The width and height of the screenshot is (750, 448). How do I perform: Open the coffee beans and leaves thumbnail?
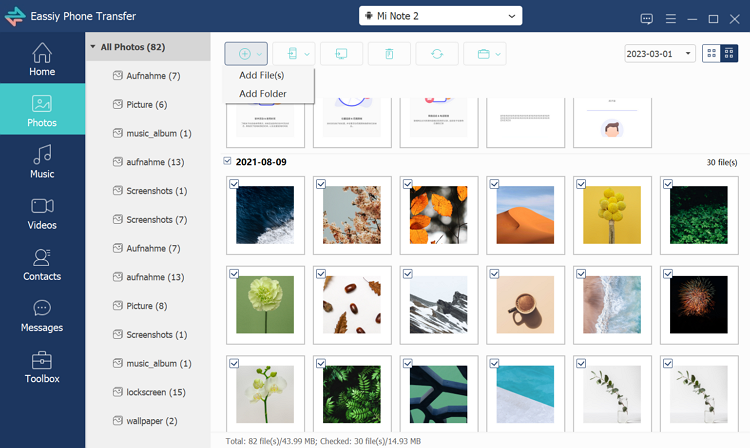click(x=352, y=305)
